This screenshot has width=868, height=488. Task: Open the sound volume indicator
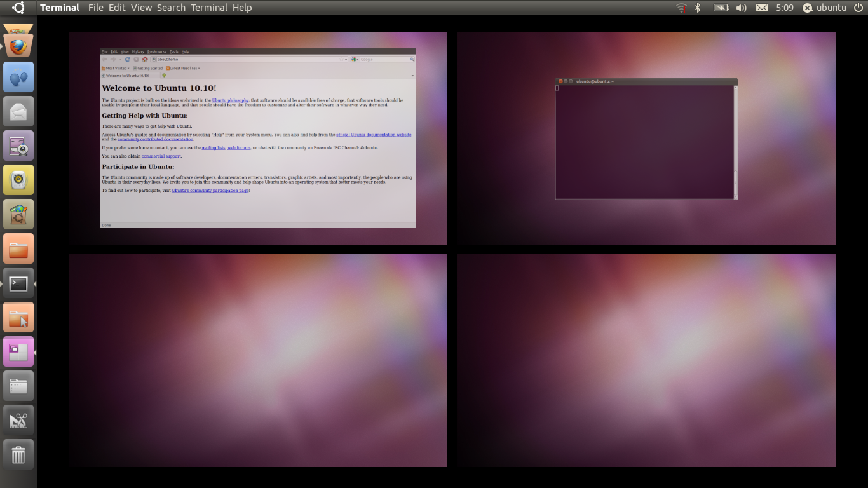point(741,8)
